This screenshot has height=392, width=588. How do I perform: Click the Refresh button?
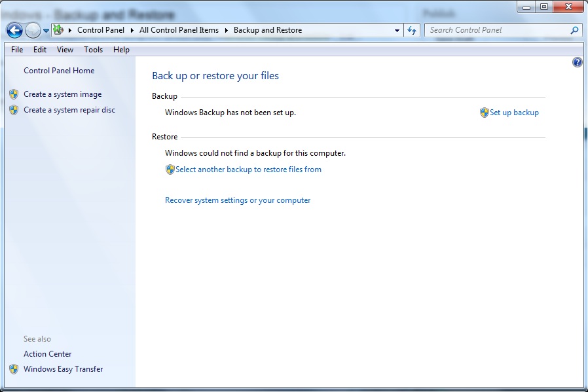(x=412, y=30)
